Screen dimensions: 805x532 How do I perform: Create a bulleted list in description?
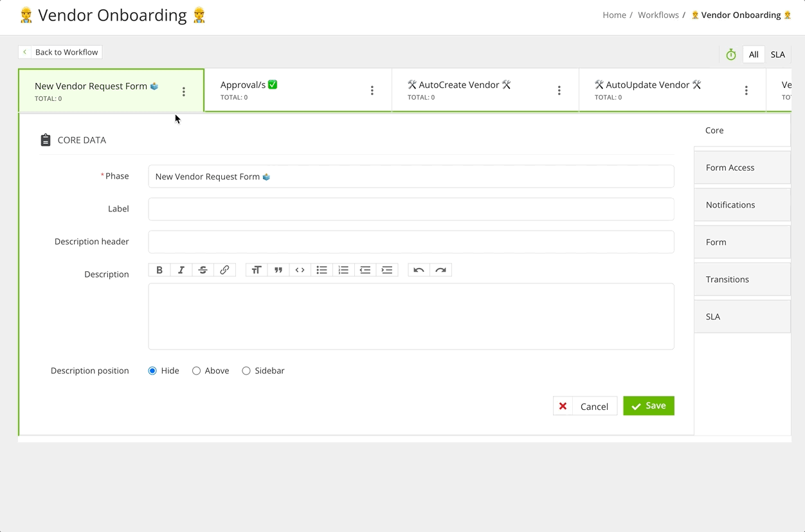(x=321, y=270)
